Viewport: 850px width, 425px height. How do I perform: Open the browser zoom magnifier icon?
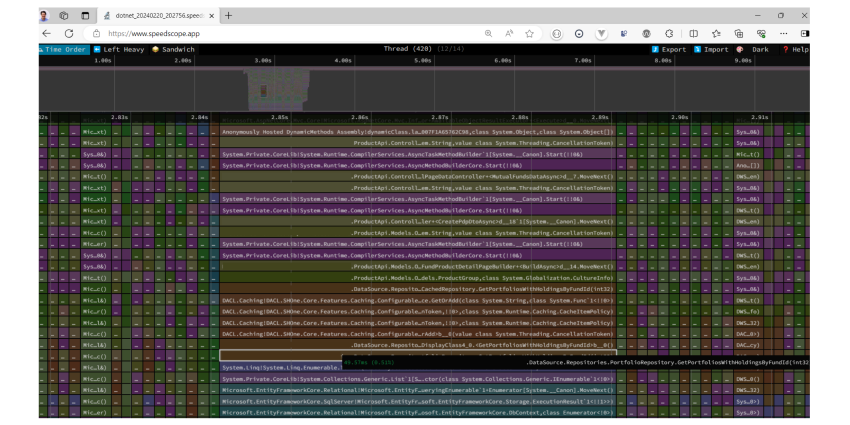488,34
